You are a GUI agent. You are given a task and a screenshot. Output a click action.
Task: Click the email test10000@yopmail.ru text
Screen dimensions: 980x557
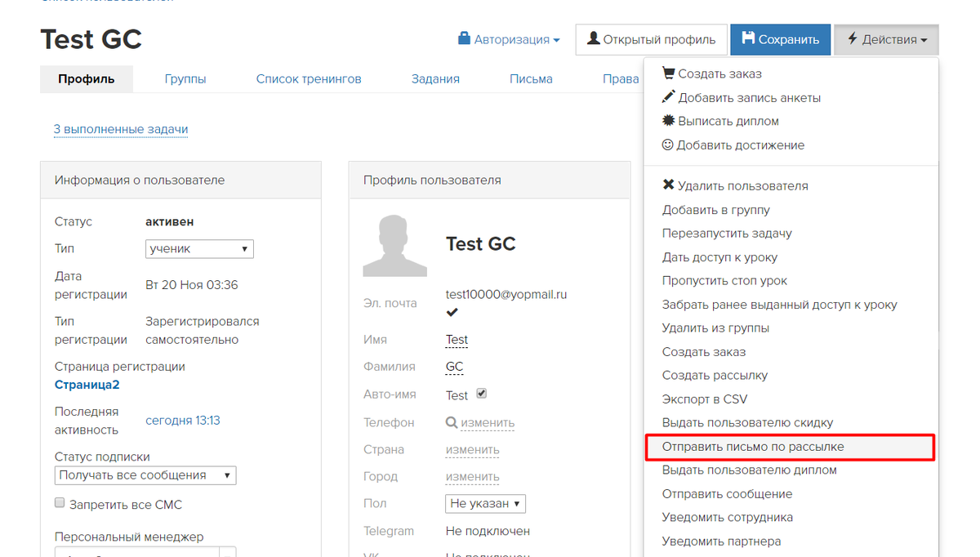pyautogui.click(x=506, y=295)
